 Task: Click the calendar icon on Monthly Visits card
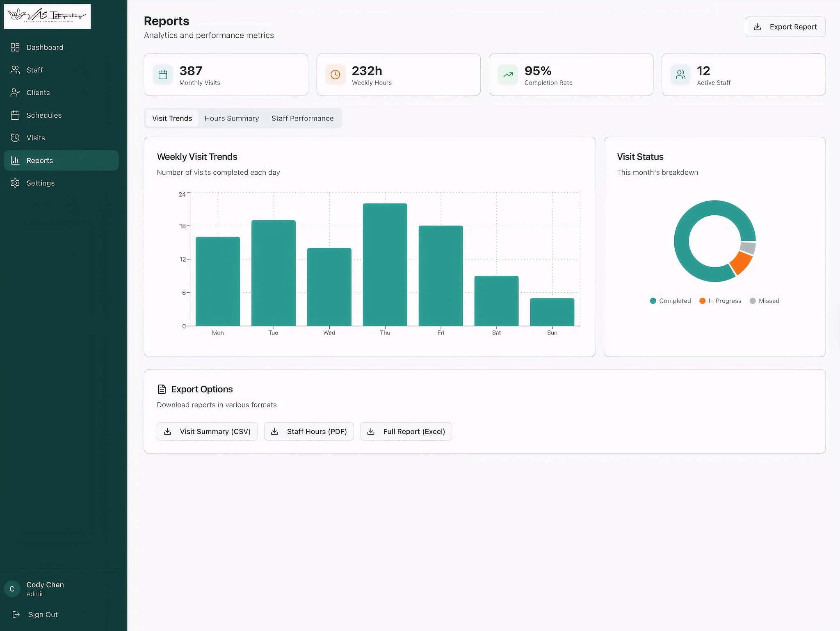163,75
